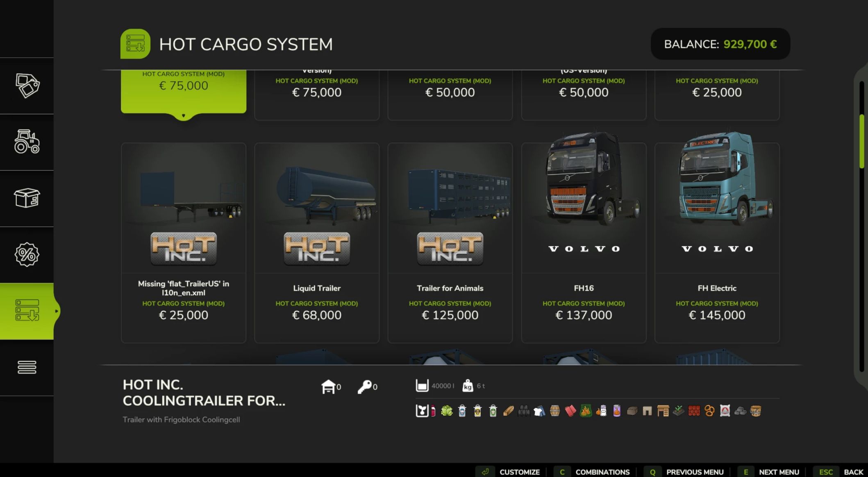868x477 pixels.
Task: Open the percent sales category
Action: (x=27, y=254)
